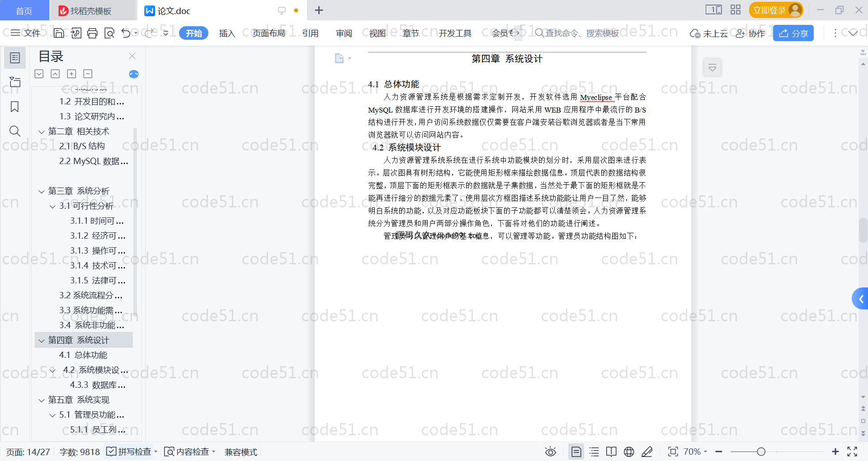Click 立即登录 login button
This screenshot has width=868, height=461.
776,10
